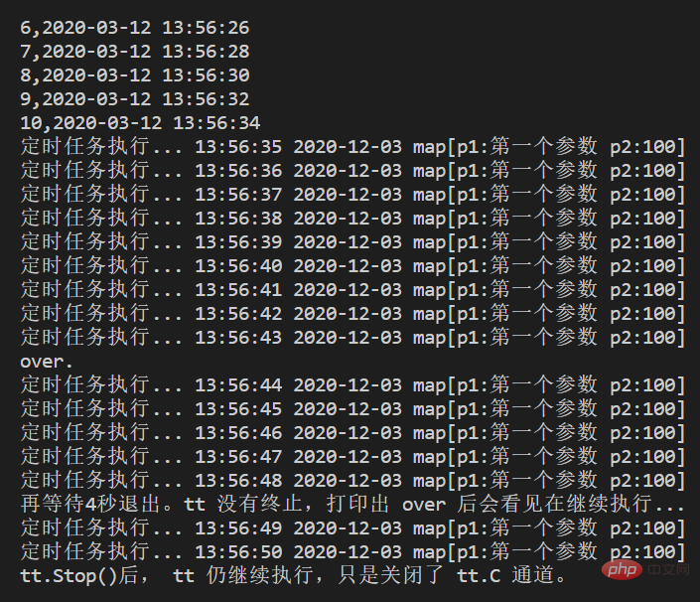Image resolution: width=700 pixels, height=602 pixels.
Task: Click the task line with time 13:56:49
Action: click(352, 528)
